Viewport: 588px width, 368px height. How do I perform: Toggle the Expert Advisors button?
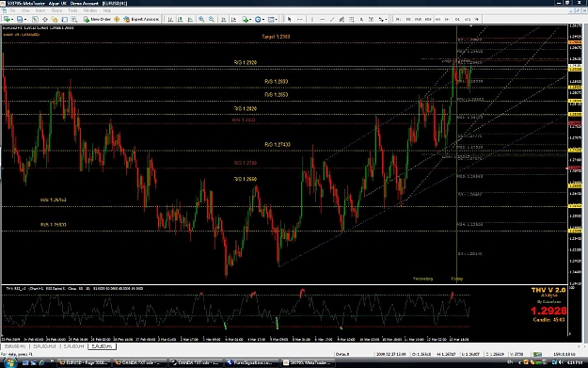pos(141,19)
